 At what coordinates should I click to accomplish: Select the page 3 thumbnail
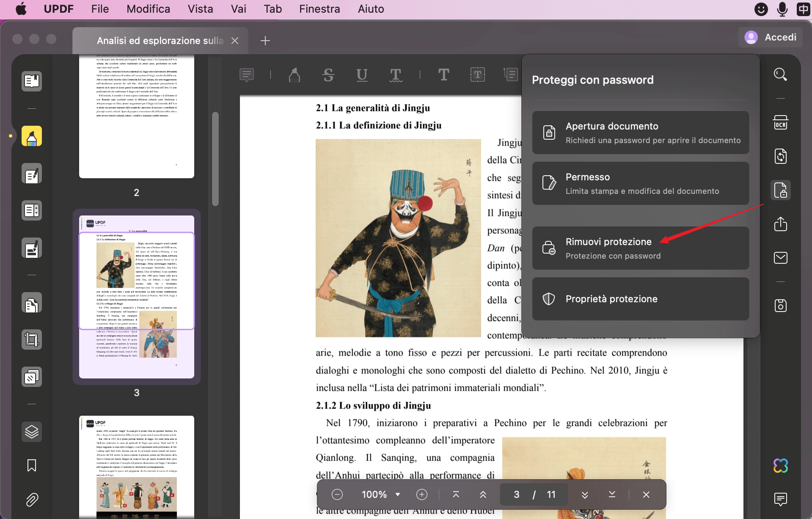coord(137,297)
